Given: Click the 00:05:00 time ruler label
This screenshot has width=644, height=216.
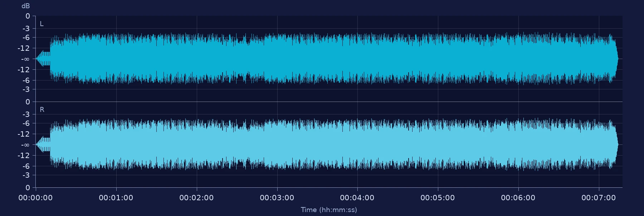Looking at the screenshot, I should 438,198.
